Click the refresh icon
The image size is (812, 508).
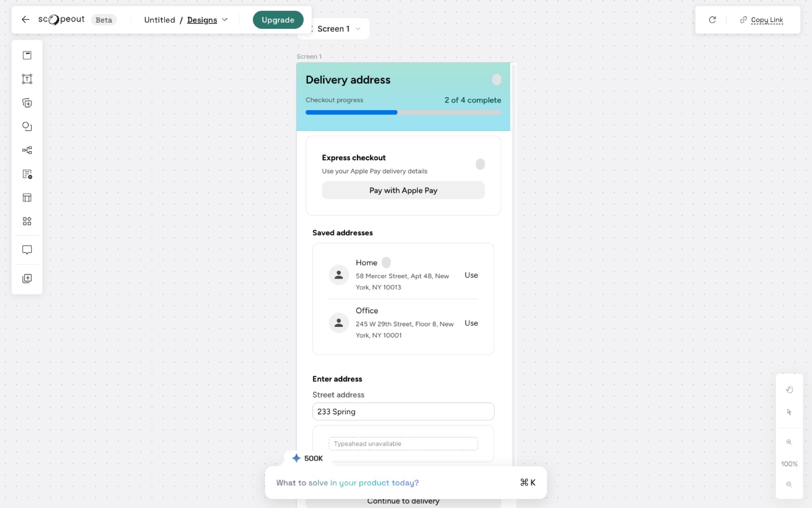(x=712, y=19)
